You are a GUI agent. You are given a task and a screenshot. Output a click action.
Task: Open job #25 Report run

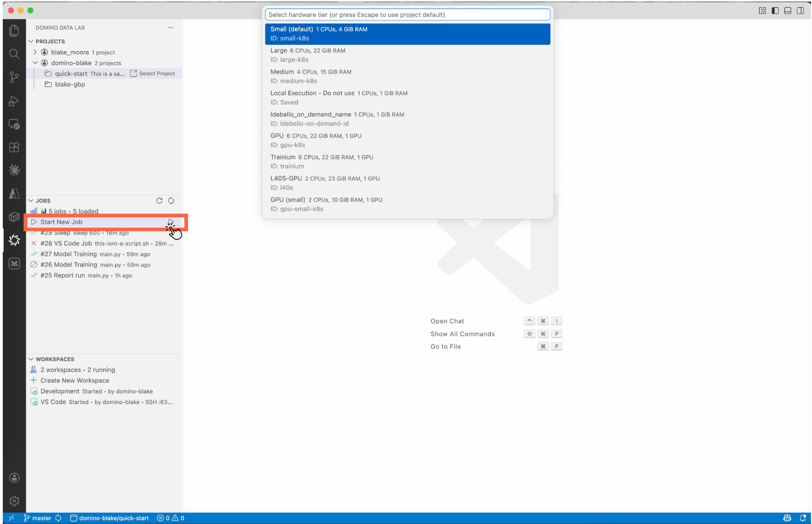coord(104,276)
